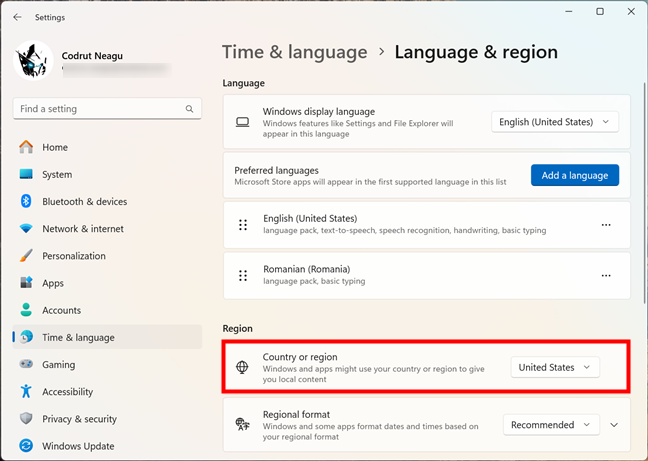The width and height of the screenshot is (648, 461).
Task: Open Accounts settings section
Action: tap(107, 310)
